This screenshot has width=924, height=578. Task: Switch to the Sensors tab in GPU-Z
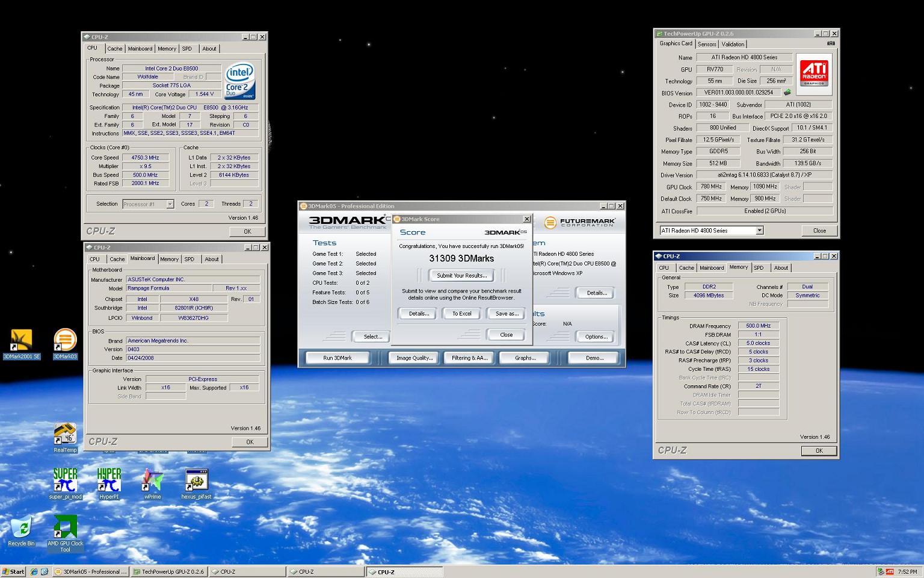[707, 44]
